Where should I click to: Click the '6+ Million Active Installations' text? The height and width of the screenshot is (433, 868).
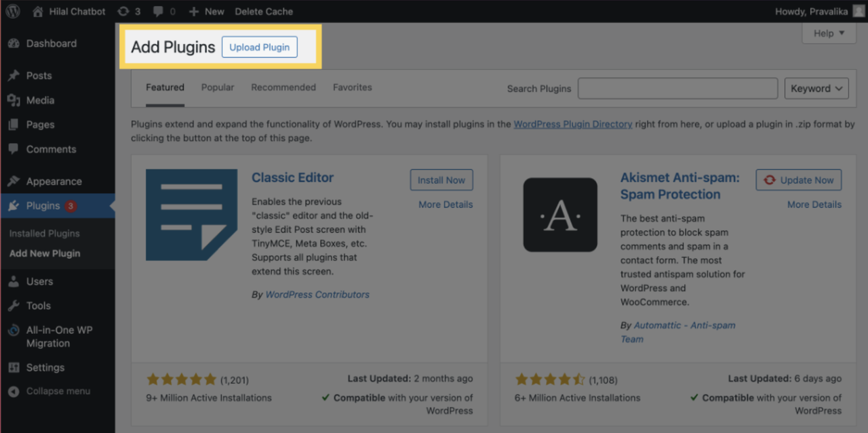pyautogui.click(x=578, y=398)
